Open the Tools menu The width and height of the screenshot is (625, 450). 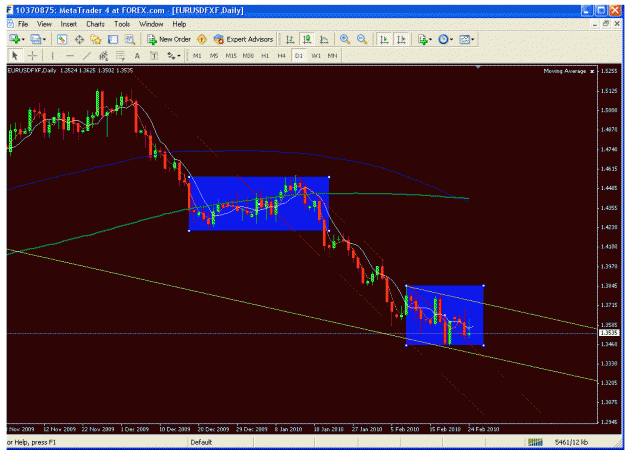pyautogui.click(x=122, y=24)
